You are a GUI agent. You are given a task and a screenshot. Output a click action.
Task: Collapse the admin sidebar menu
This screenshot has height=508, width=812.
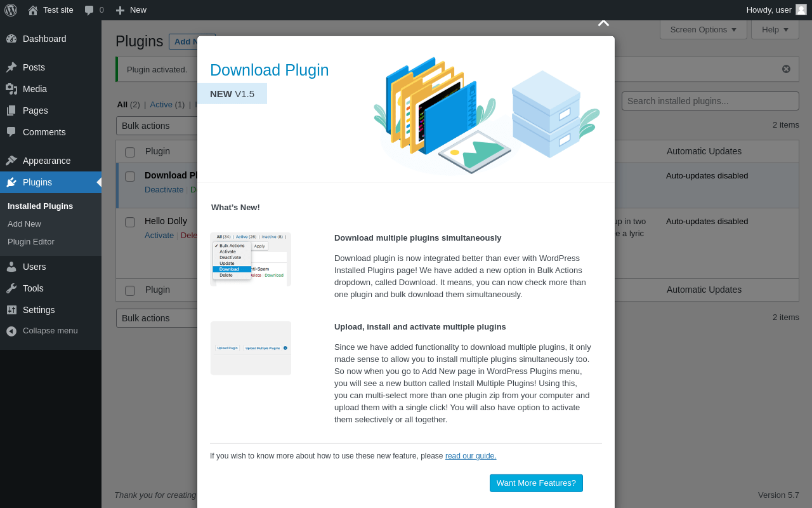[51, 331]
